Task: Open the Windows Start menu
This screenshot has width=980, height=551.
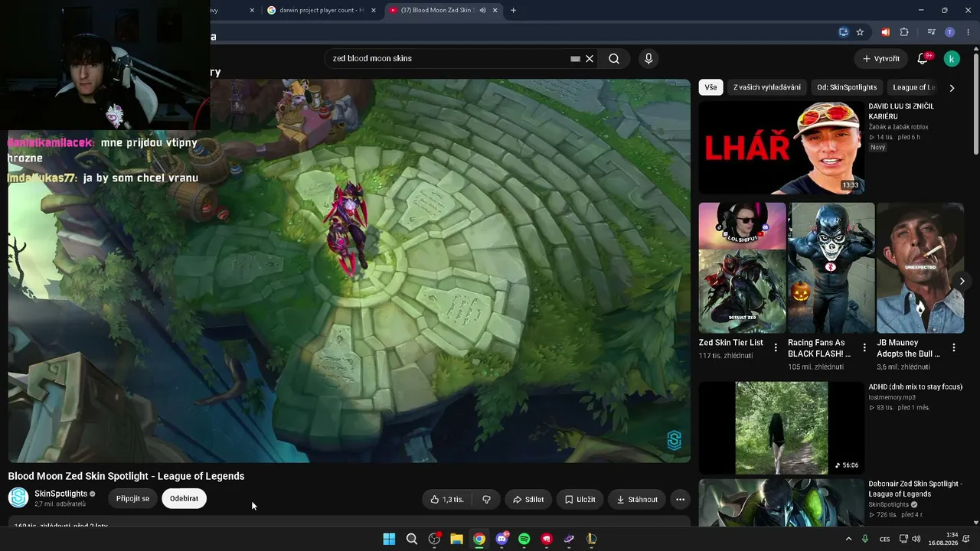Action: pyautogui.click(x=389, y=539)
